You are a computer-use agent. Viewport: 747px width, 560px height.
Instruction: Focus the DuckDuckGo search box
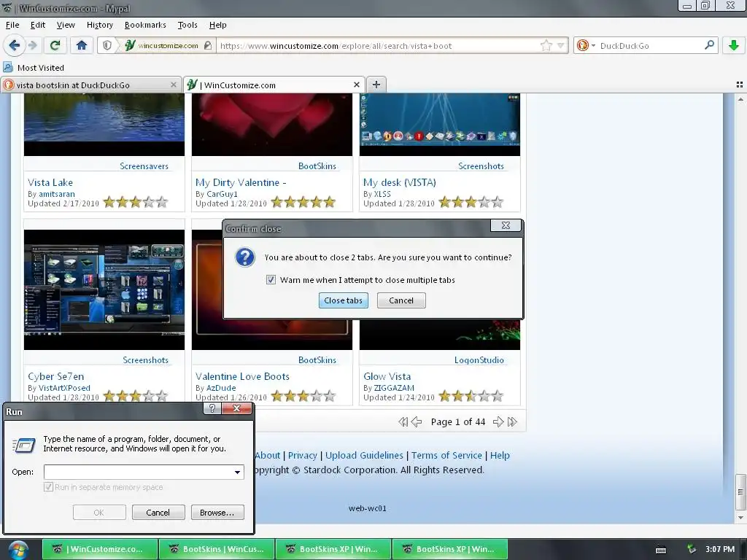point(650,46)
